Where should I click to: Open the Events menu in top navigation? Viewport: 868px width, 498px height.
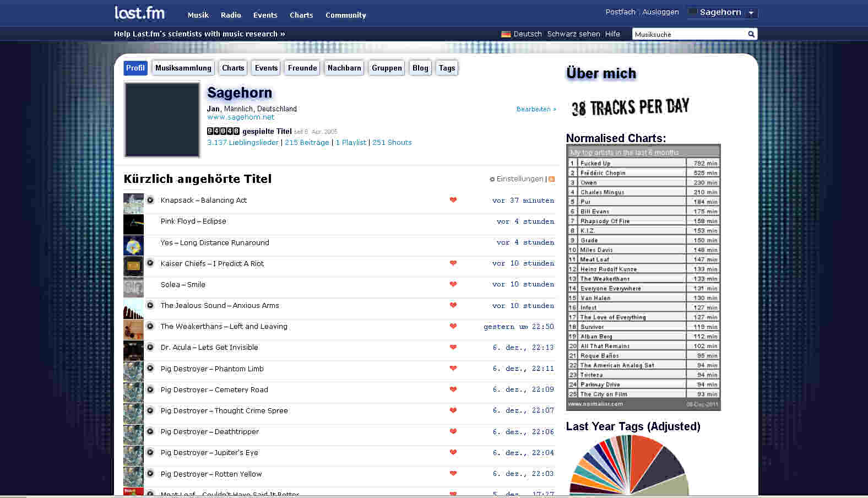tap(265, 15)
